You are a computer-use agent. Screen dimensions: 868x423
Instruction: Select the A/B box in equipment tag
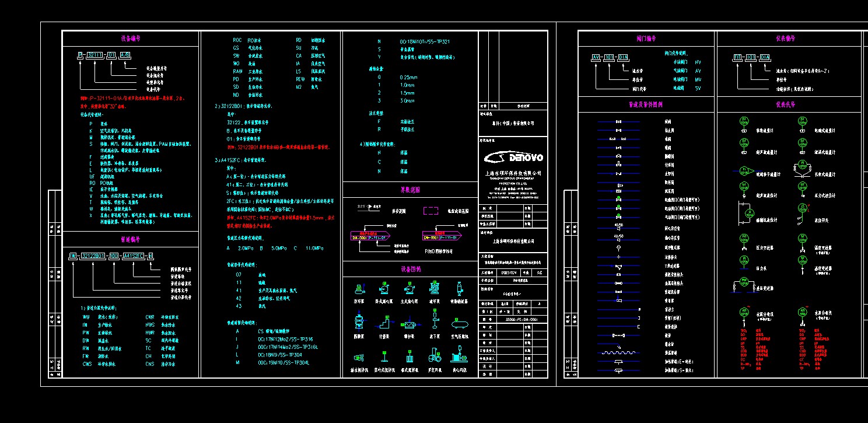click(125, 55)
